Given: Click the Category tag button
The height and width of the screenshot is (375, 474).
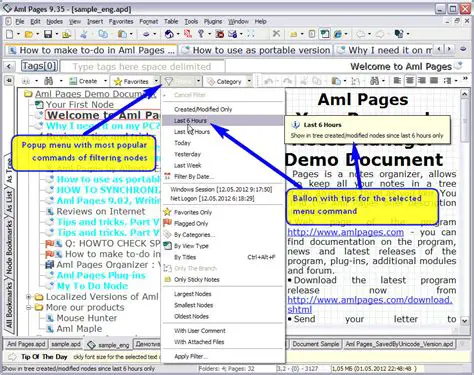Looking at the screenshot, I should pyautogui.click(x=224, y=81).
